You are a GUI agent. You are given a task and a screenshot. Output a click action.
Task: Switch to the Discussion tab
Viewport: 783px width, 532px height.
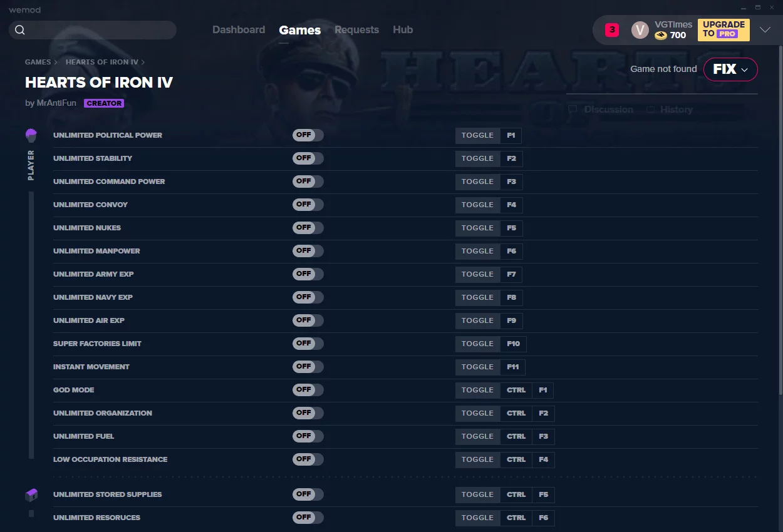tap(601, 110)
